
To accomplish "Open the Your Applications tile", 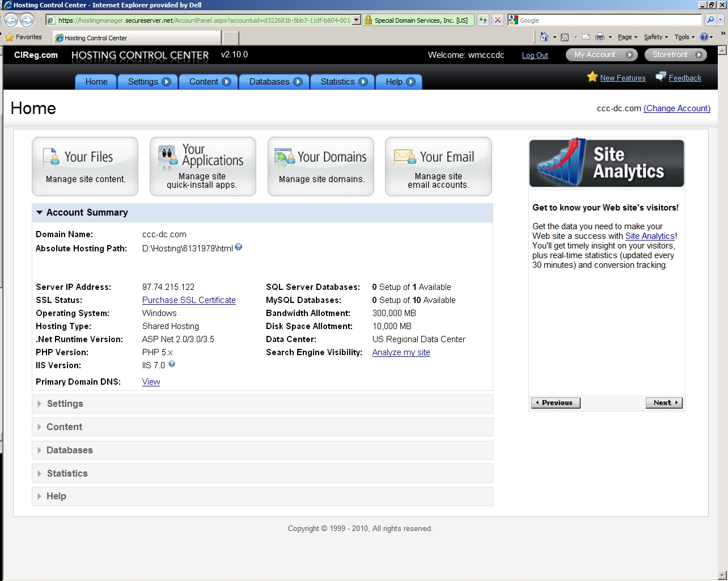I will [x=203, y=167].
